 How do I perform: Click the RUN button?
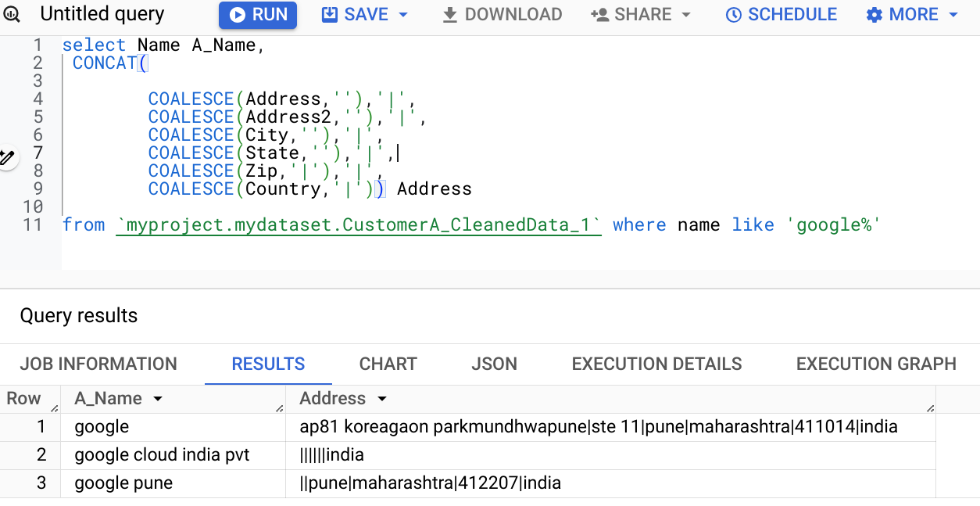[x=258, y=14]
